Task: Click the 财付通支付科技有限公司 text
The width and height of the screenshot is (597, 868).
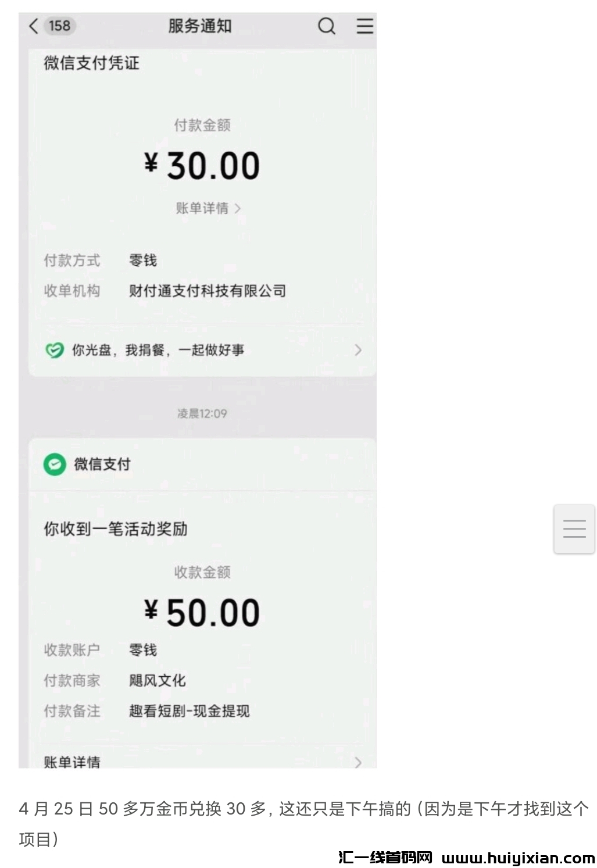Action: 208,291
